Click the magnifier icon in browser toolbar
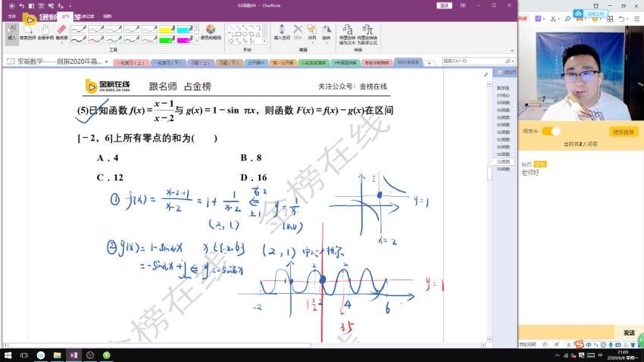 click(567, 19)
